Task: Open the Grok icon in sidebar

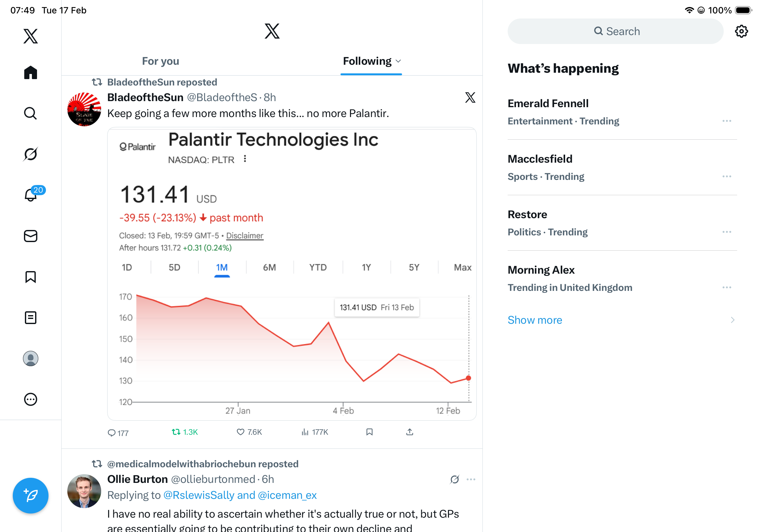Action: coord(31,154)
